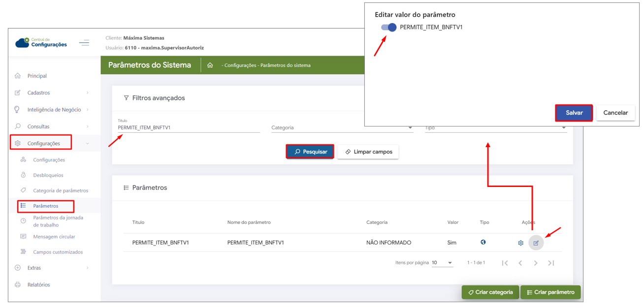The width and height of the screenshot is (644, 308).
Task: Expand the Cadastros menu chevron
Action: tap(88, 92)
